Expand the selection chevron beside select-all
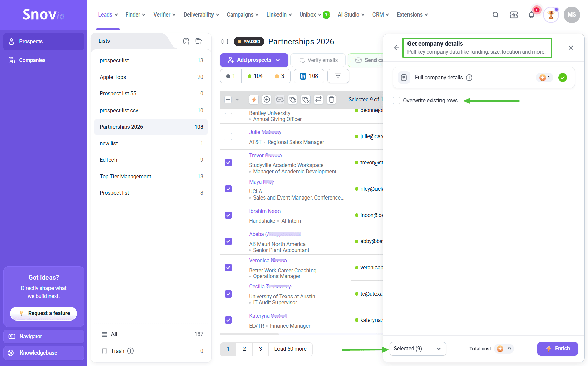588x366 pixels. click(x=237, y=100)
